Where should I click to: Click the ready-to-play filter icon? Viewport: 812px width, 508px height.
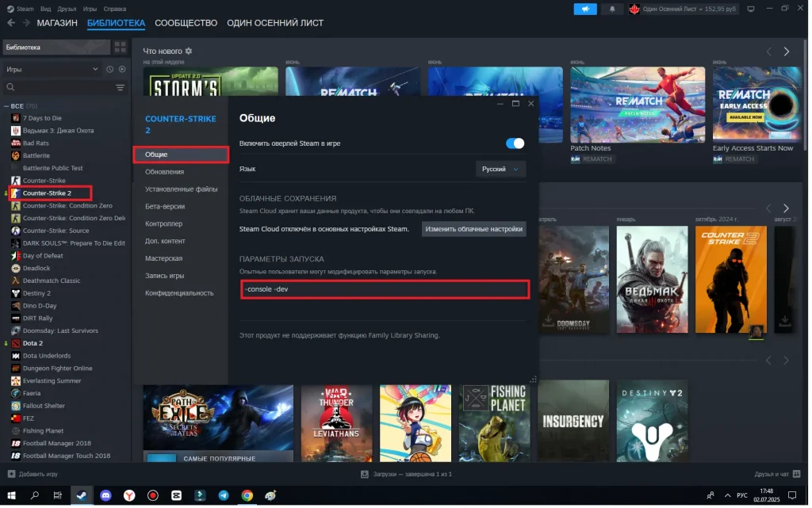[122, 69]
